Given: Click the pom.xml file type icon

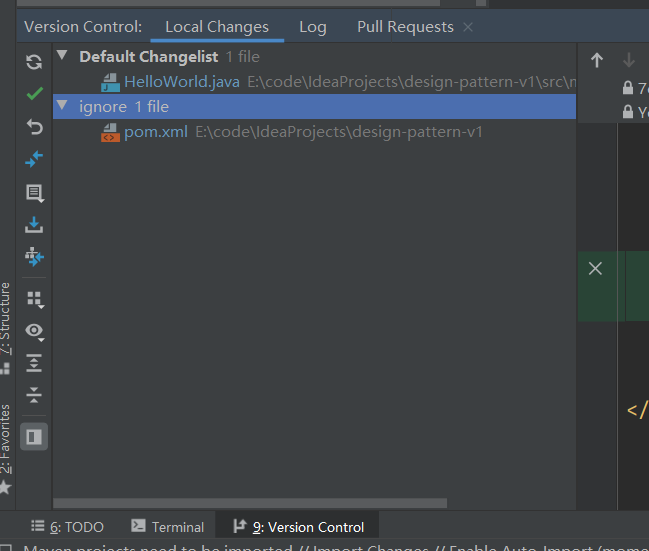Looking at the screenshot, I should tap(111, 132).
